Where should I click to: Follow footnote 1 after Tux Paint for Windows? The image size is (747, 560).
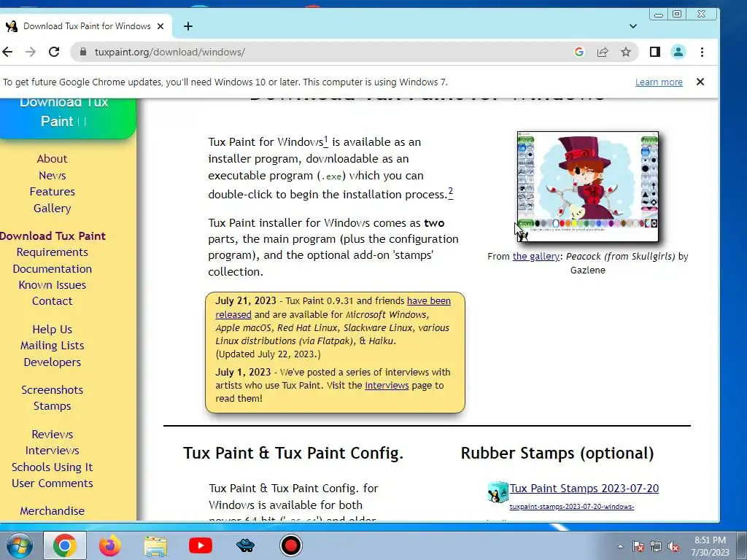pyautogui.click(x=326, y=141)
